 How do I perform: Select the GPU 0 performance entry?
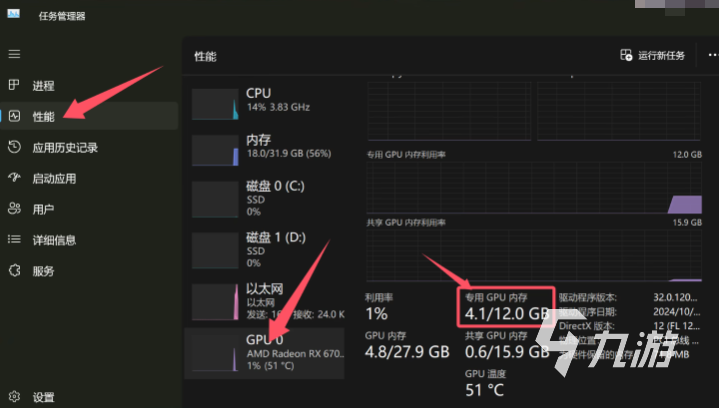[x=265, y=353]
